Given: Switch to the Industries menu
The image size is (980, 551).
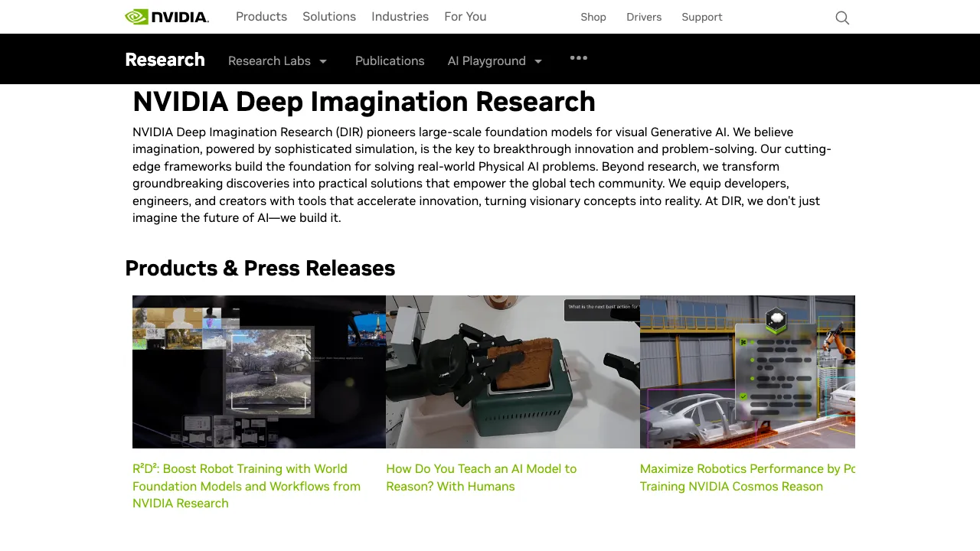Looking at the screenshot, I should click(x=400, y=16).
